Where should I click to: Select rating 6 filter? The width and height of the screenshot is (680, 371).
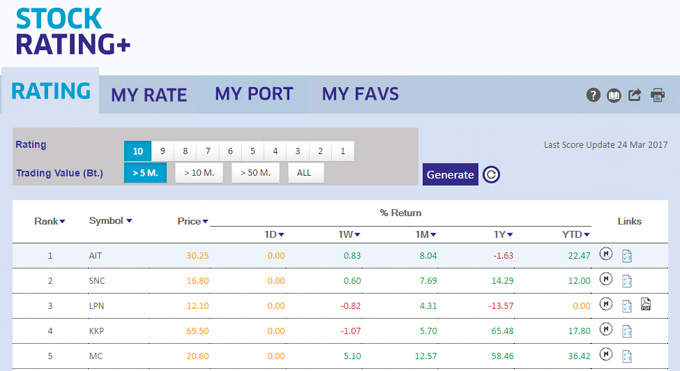click(230, 151)
